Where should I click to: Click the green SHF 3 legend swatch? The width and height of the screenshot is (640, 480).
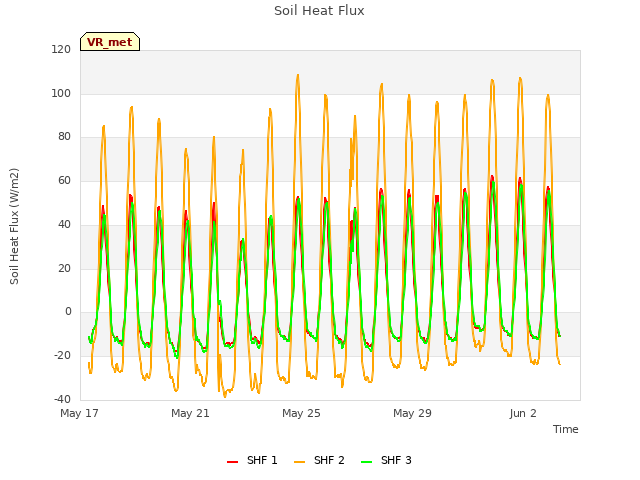click(x=367, y=461)
